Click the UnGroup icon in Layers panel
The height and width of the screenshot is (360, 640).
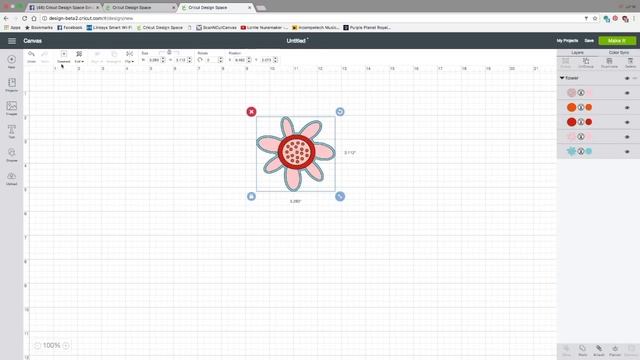point(586,63)
